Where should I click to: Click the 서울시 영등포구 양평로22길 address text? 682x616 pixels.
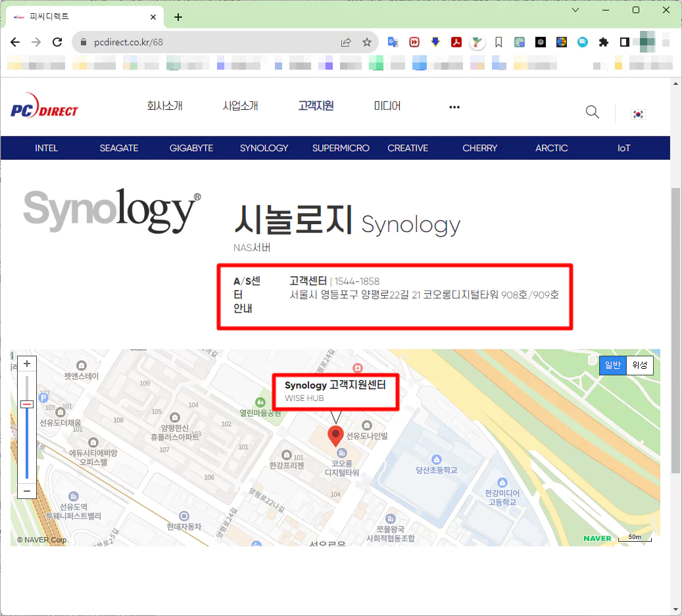tap(424, 295)
